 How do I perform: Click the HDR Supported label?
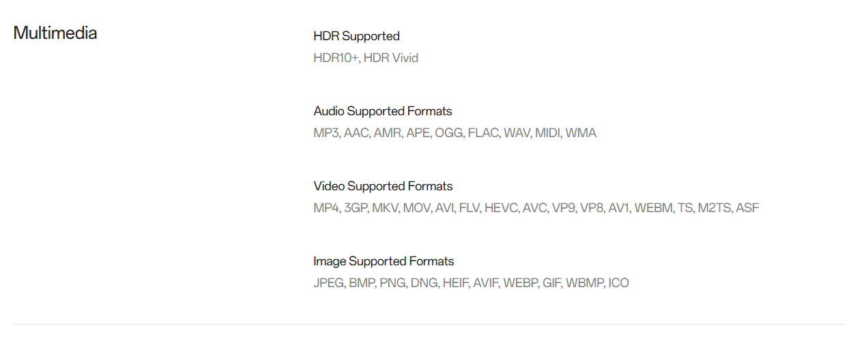[356, 36]
